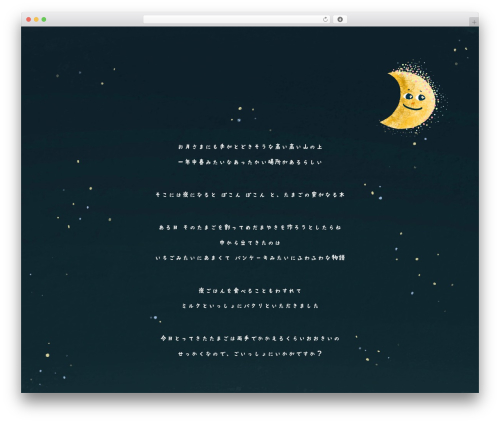Open a new tab with the plus button
The width and height of the screenshot is (500, 423).
coord(474,22)
